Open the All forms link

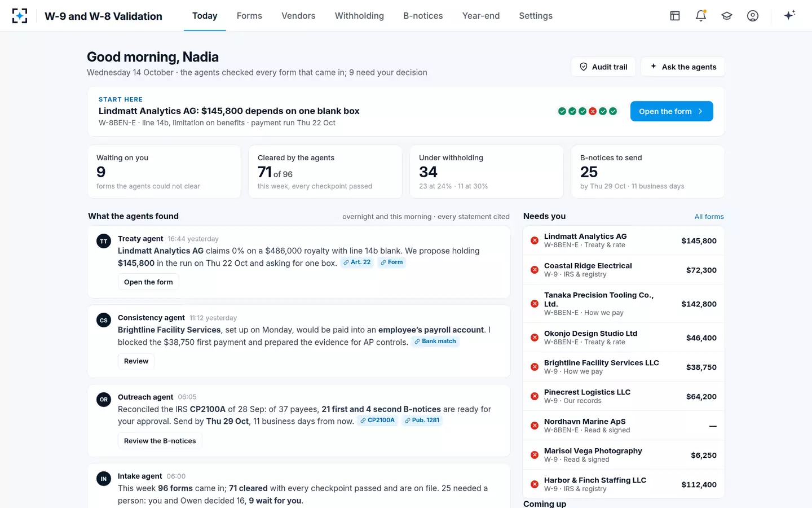[709, 217]
